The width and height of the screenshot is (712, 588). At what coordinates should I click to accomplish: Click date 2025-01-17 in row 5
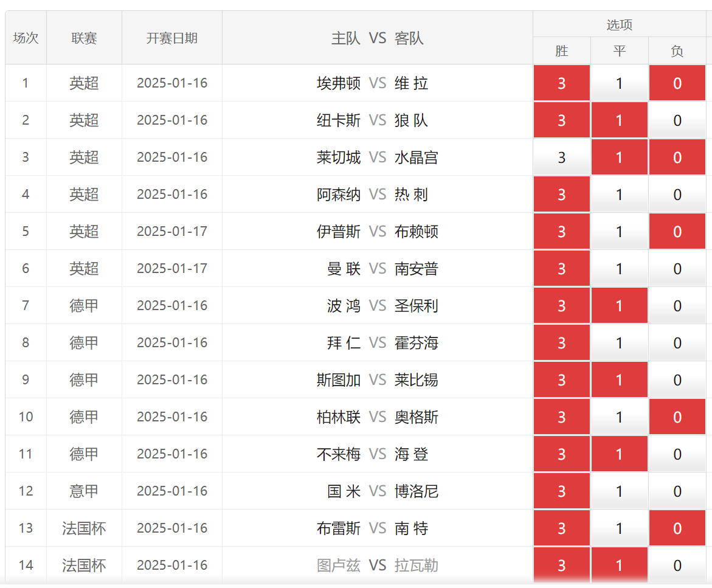[172, 232]
